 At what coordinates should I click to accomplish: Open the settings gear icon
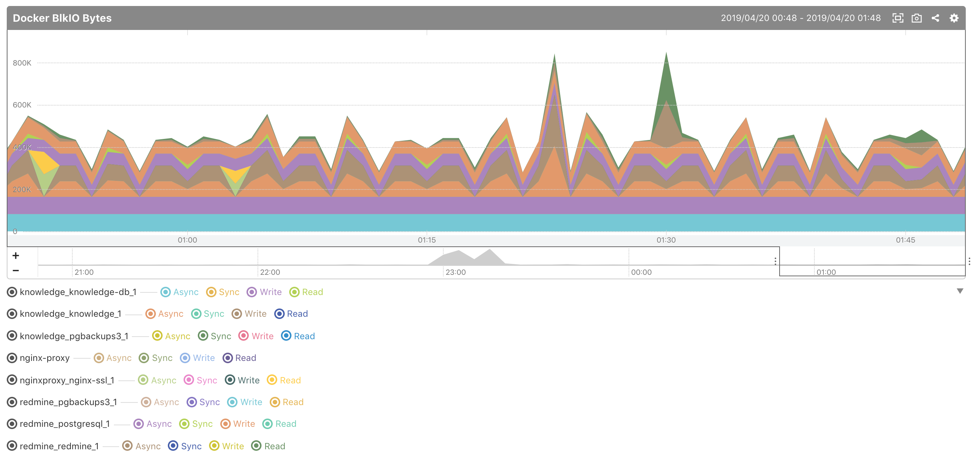[954, 18]
